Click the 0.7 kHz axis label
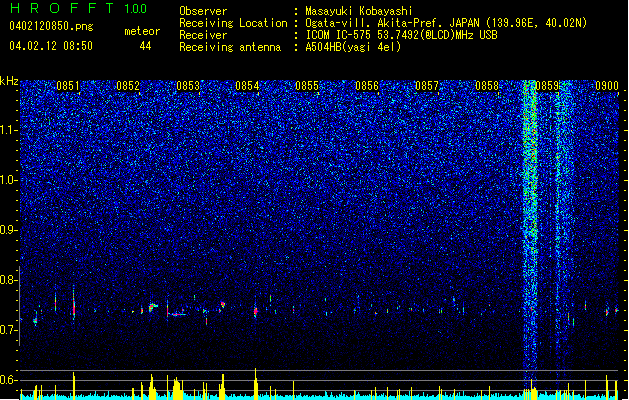This screenshot has height=400, width=629. click(8, 330)
